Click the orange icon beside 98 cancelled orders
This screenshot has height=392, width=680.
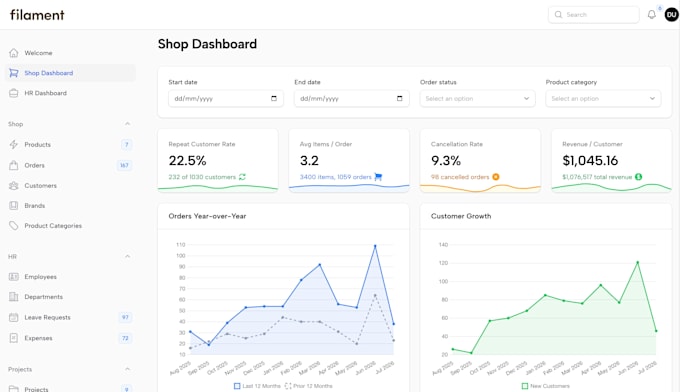click(496, 177)
